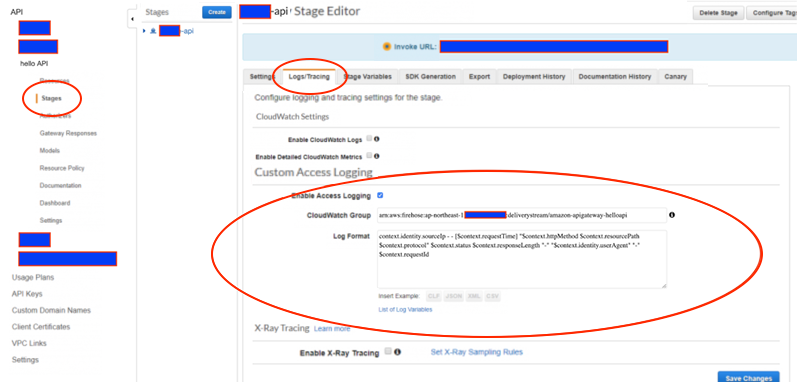Screen dimensions: 797x382
Task: Open Gateway Responses in the sidebar
Action: coord(68,133)
